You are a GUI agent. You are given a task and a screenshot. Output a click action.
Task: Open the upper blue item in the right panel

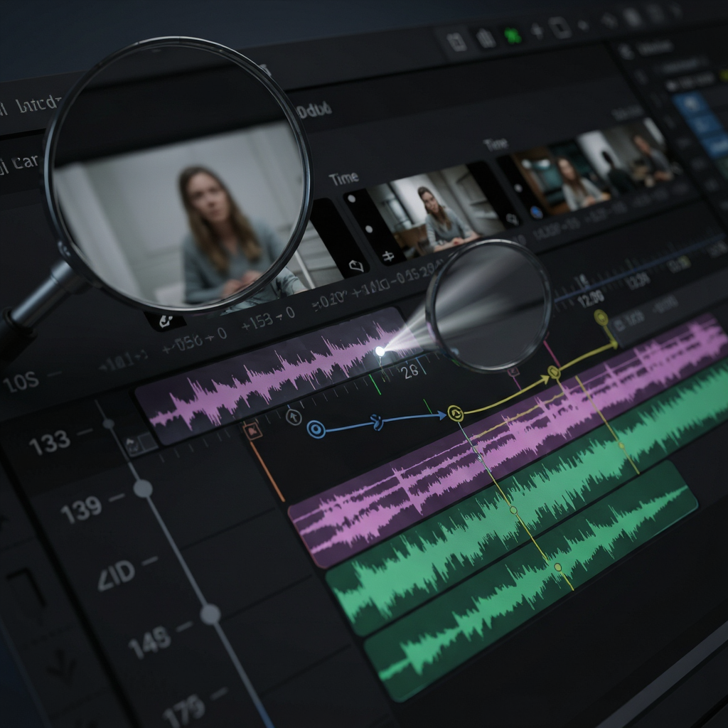coord(691,102)
